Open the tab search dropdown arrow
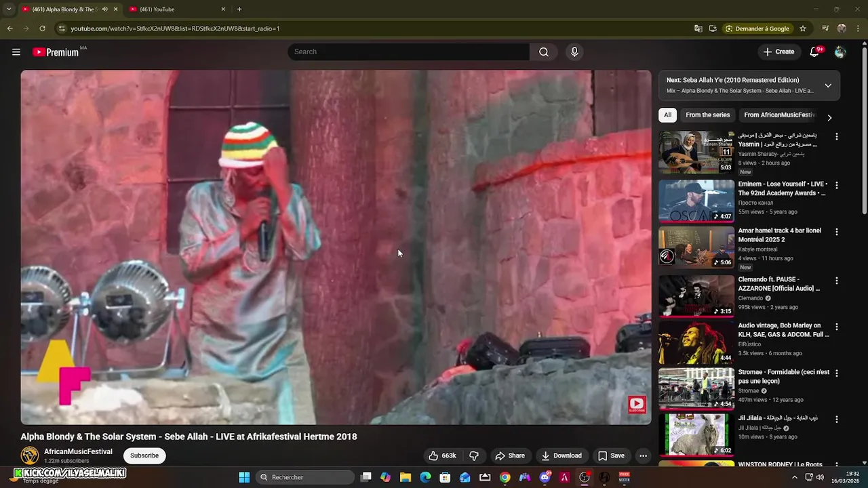 9,9
